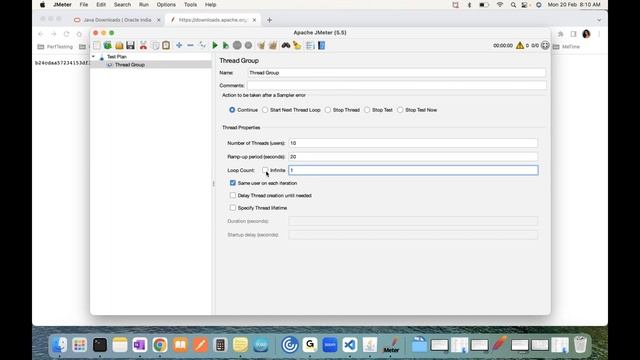Open macOS Spotlight search icon
This screenshot has width=640, height=360.
(x=513, y=5)
